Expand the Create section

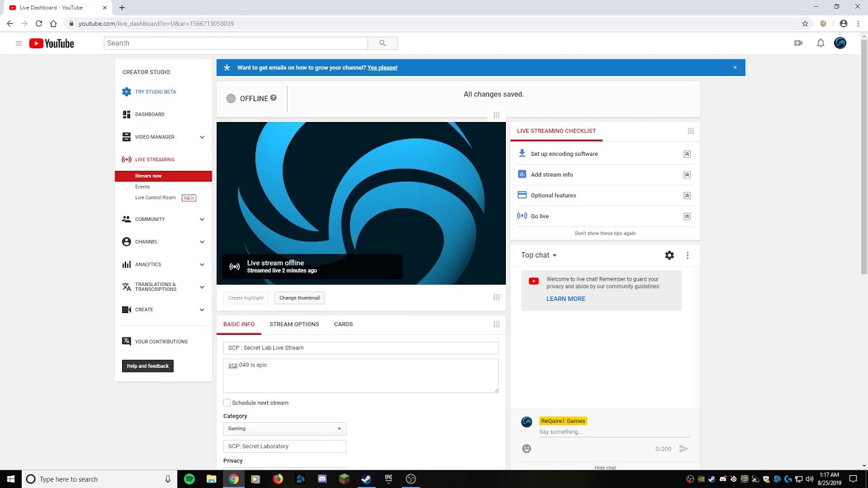click(202, 310)
